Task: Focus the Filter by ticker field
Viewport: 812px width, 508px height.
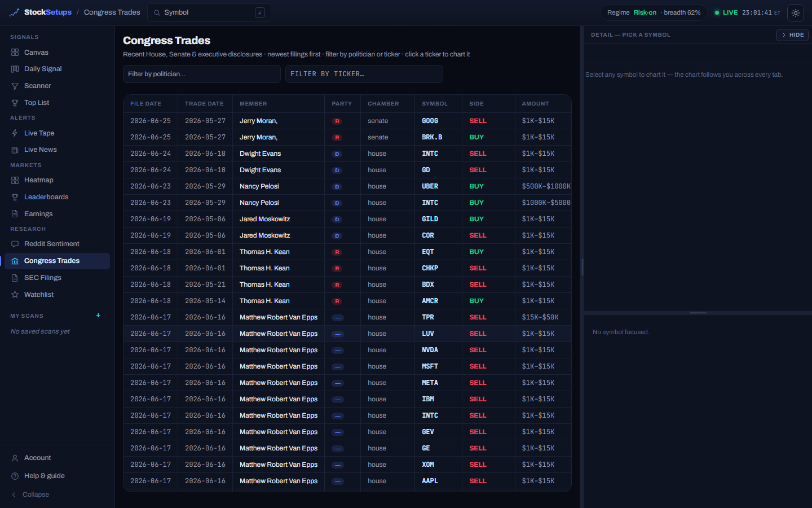Action: click(364, 74)
